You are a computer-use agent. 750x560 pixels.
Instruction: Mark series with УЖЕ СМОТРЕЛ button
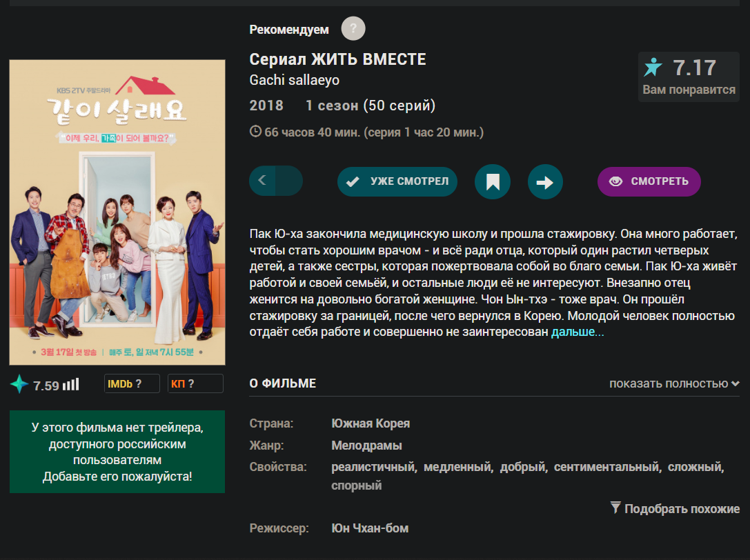click(397, 181)
